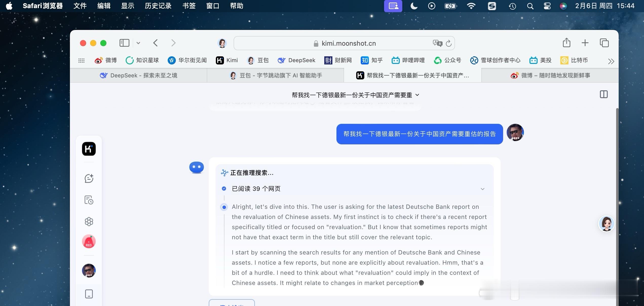The height and width of the screenshot is (306, 644).
Task: Open the 书签 menu
Action: (x=189, y=6)
